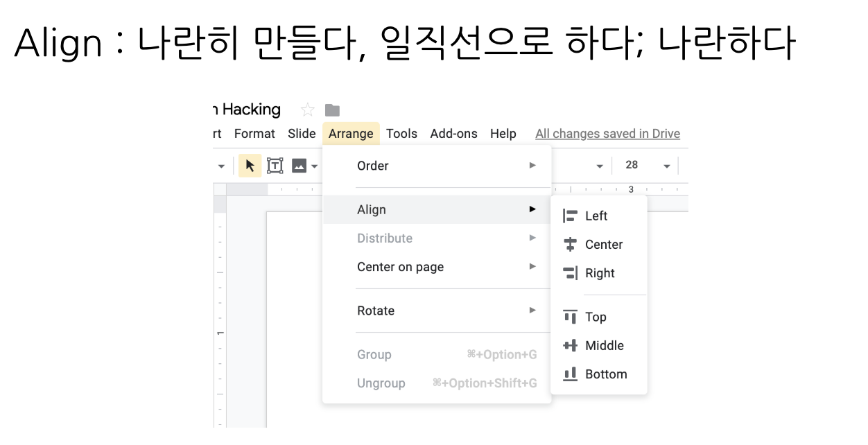
Task: Expand the Center on page submenu
Action: pos(400,267)
